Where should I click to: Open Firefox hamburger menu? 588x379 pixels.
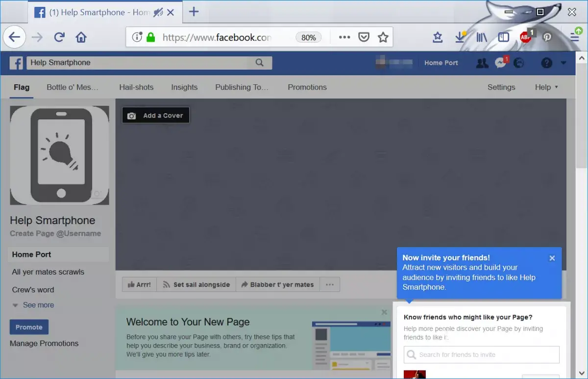click(x=575, y=36)
